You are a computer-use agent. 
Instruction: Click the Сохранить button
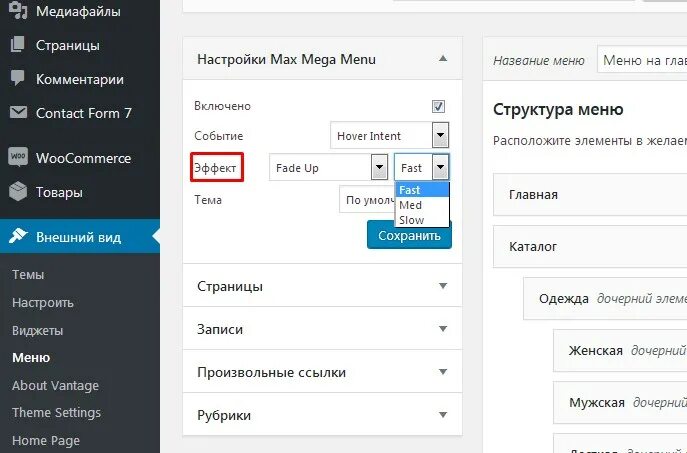(409, 236)
